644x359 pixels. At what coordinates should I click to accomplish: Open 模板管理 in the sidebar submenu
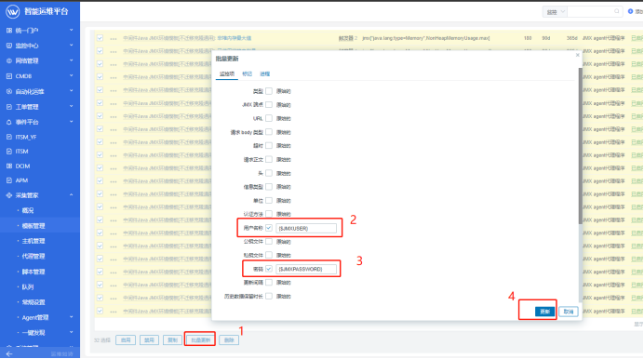tap(34, 226)
